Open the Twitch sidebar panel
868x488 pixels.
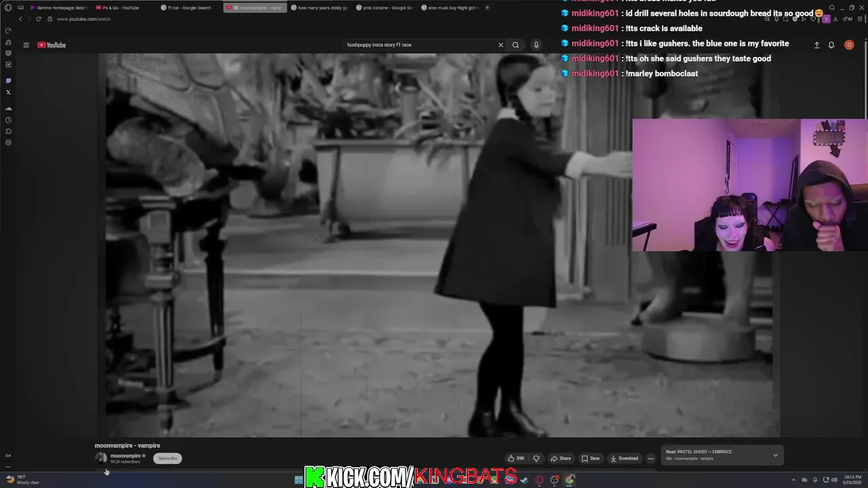click(8, 81)
